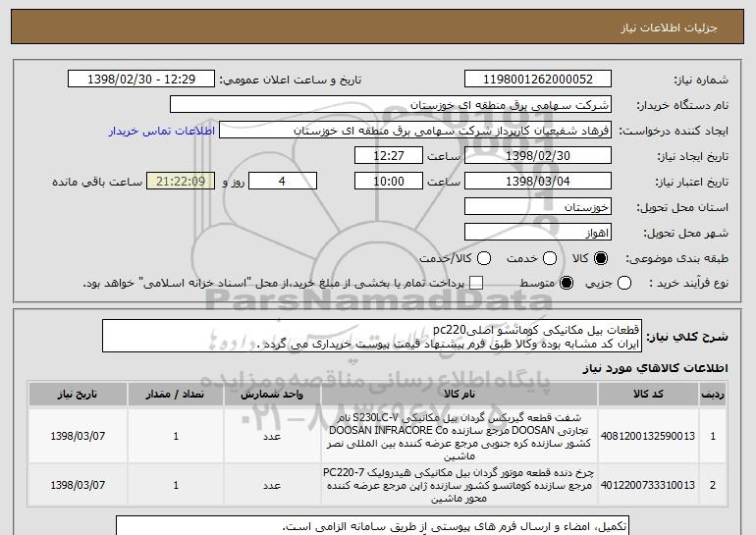
Task: Click the کد کالا column header
Action: [x=648, y=395]
